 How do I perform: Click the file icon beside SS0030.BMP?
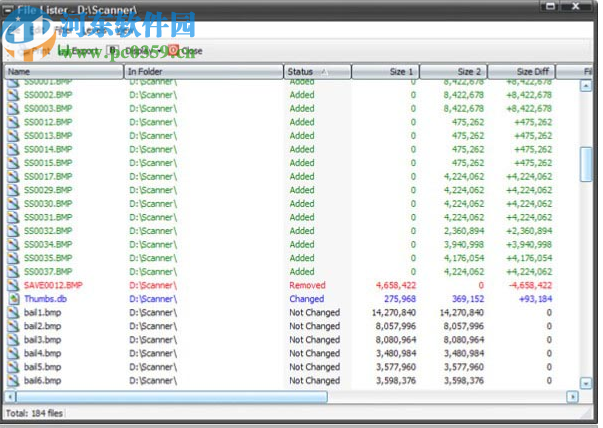pos(13,203)
